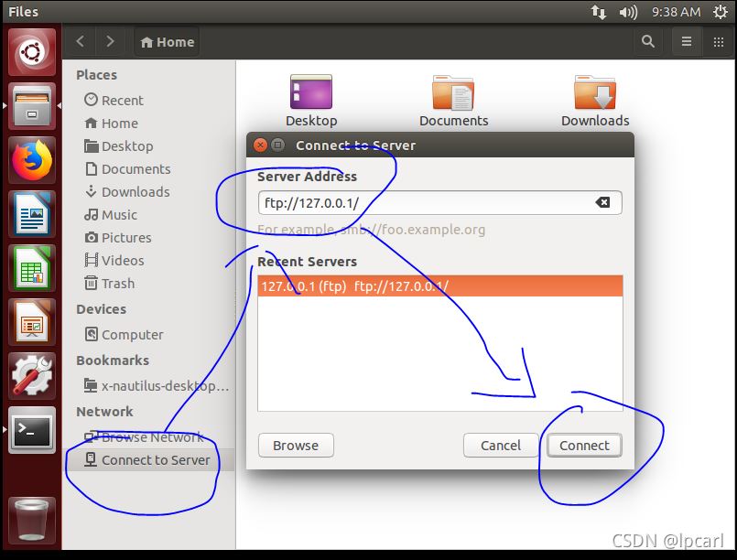Open system power menu icon
737x560 pixels.
(721, 12)
